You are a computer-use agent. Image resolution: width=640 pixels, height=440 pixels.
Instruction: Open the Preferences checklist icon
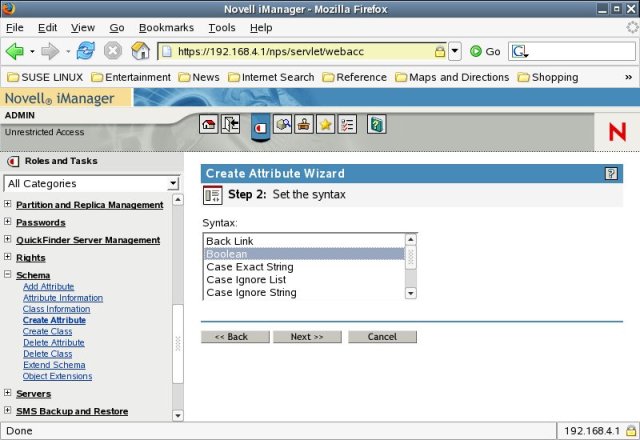pos(347,124)
